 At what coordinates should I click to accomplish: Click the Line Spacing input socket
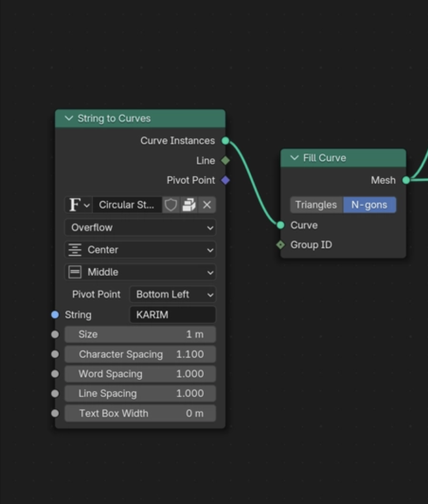click(55, 393)
